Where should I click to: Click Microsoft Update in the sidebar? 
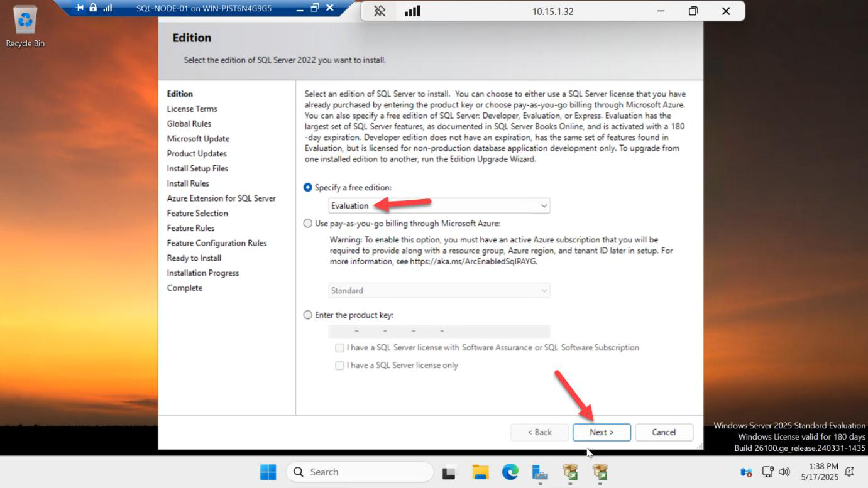click(x=198, y=139)
